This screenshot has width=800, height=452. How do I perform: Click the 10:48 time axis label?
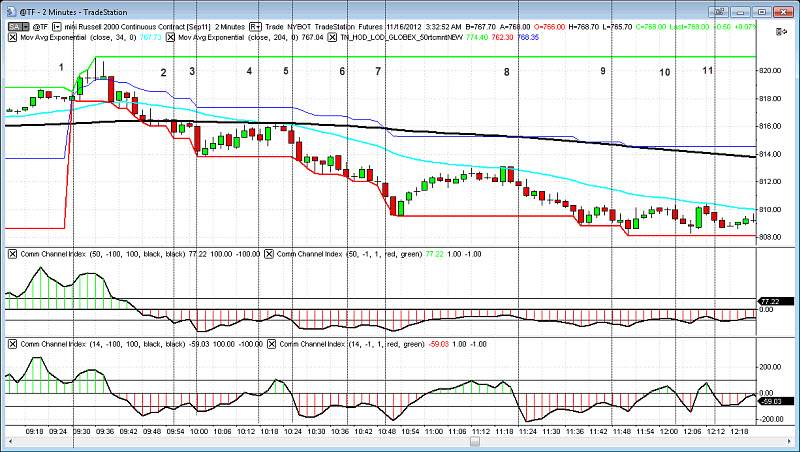387,431
